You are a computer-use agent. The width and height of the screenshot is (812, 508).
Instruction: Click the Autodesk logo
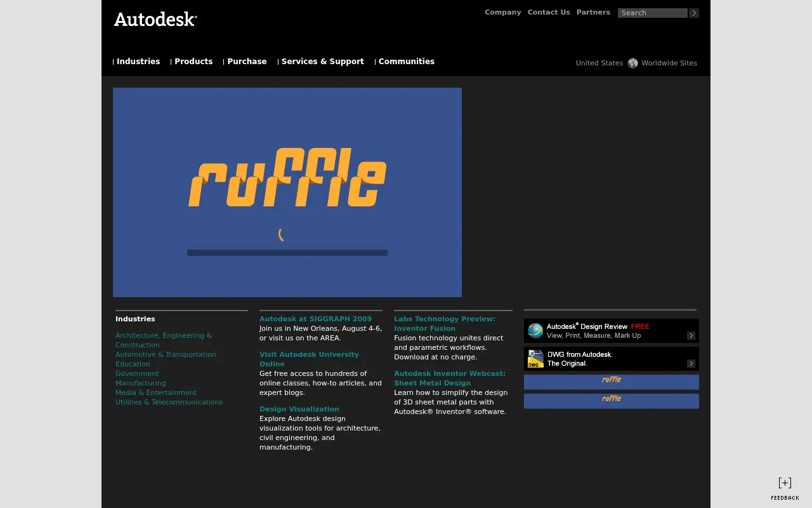pos(155,20)
